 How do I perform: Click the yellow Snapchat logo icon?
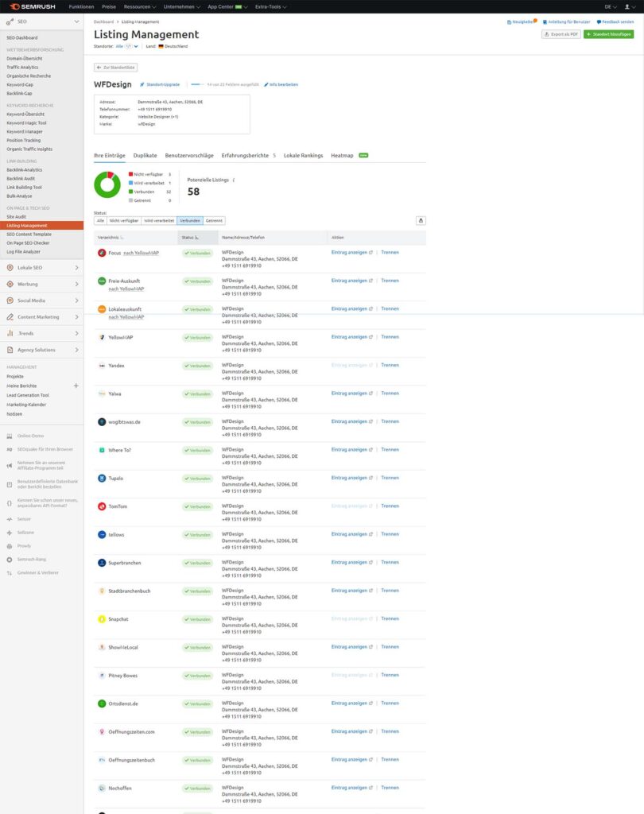tap(102, 618)
